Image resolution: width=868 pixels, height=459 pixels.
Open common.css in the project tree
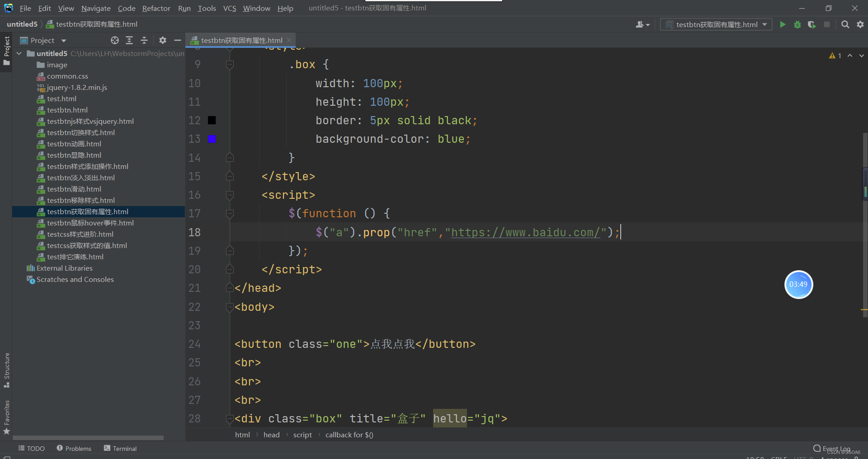(67, 76)
